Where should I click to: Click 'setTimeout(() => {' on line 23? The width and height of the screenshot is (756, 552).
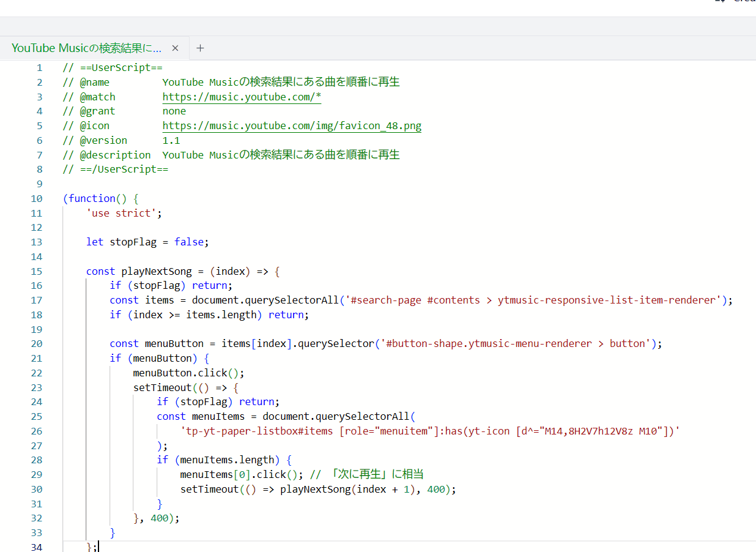(185, 387)
